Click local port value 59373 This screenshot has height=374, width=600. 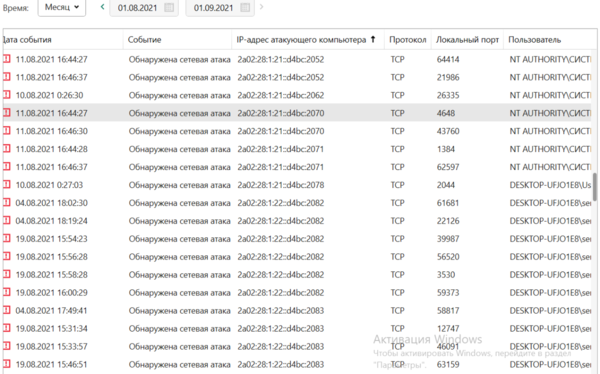click(448, 293)
